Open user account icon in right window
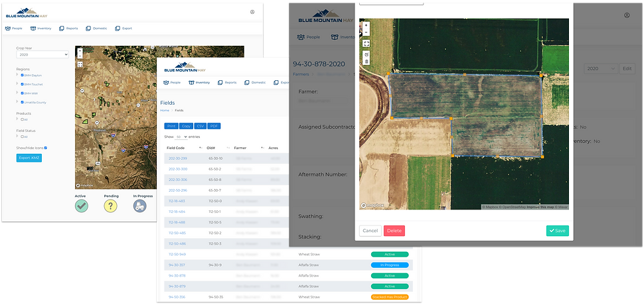Image resolution: width=644 pixels, height=305 pixels. point(627,15)
